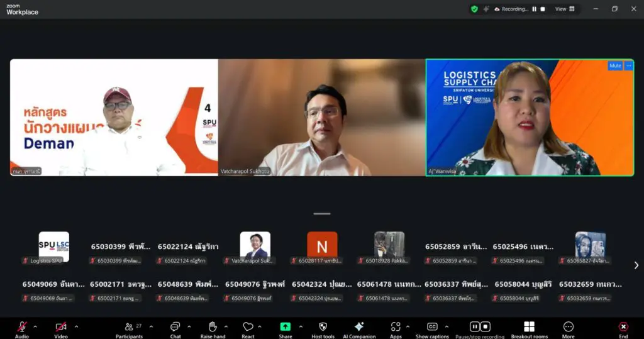The image size is (644, 339).
Task: Click the Mute button on Aj Wanwisa video
Action: 615,66
